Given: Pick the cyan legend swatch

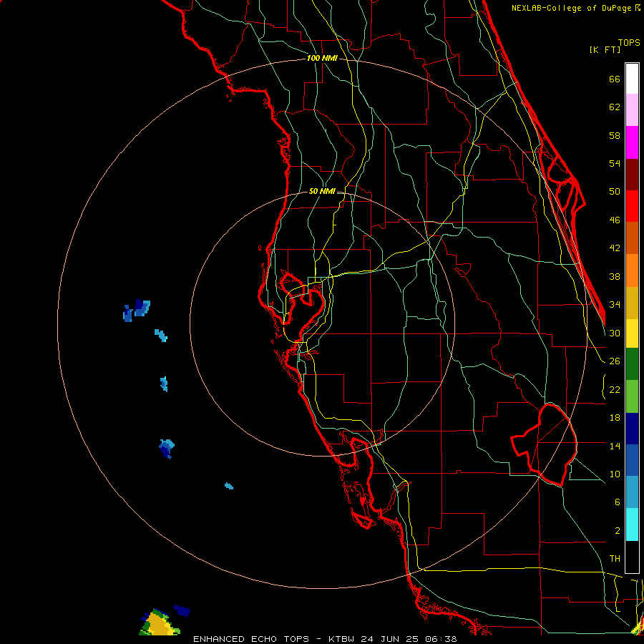Looking at the screenshot, I should click(x=632, y=525).
